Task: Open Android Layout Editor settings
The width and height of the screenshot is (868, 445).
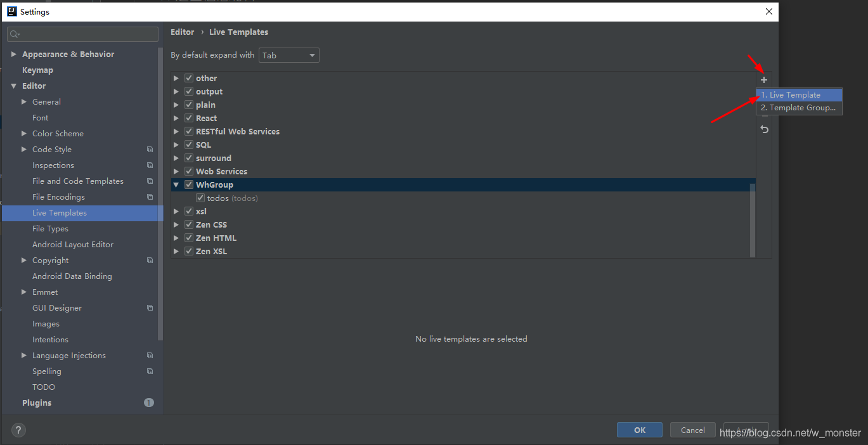Action: tap(73, 244)
